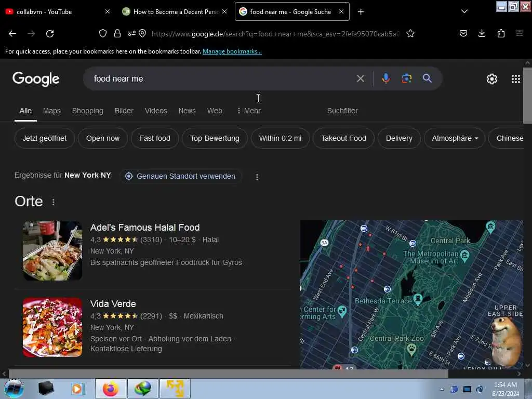
Task: Select the Shopping search tab
Action: [87, 111]
